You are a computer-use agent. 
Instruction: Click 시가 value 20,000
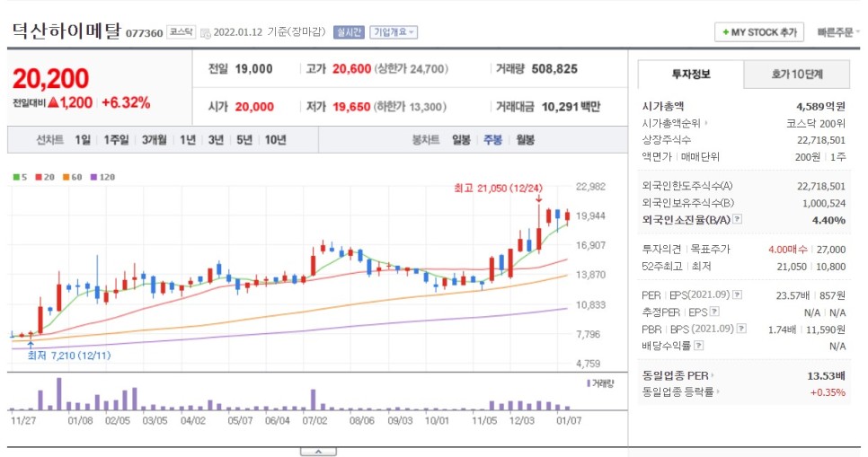pos(254,107)
